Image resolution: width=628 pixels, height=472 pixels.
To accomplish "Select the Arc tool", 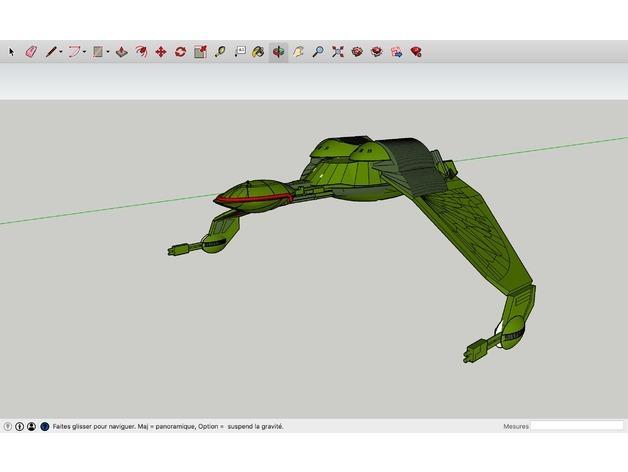I will pos(74,52).
